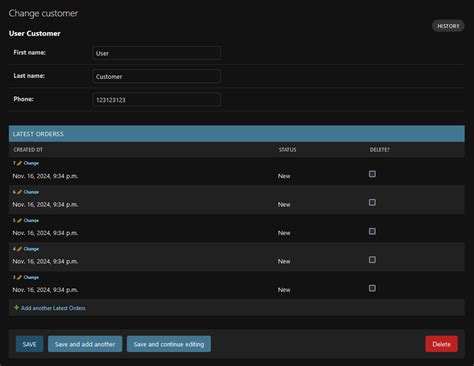This screenshot has height=366, width=474.
Task: Click the created date of order 3
Action: (45, 290)
